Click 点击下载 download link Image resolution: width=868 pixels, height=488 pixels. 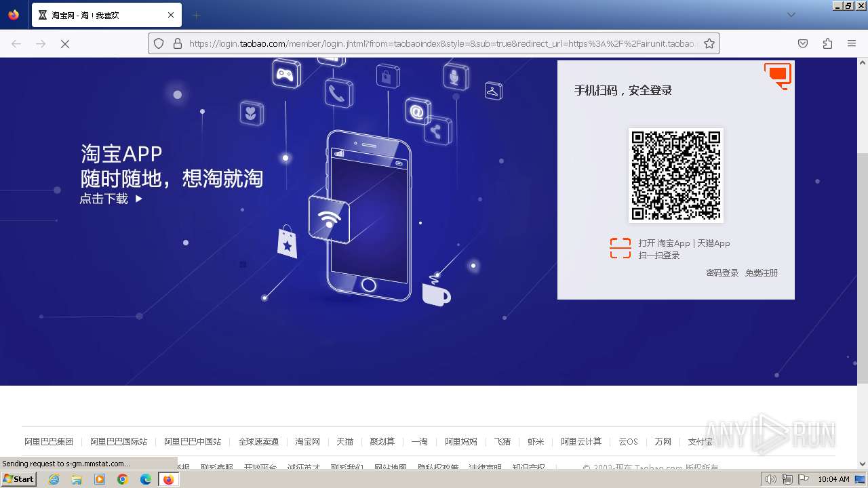tap(111, 199)
